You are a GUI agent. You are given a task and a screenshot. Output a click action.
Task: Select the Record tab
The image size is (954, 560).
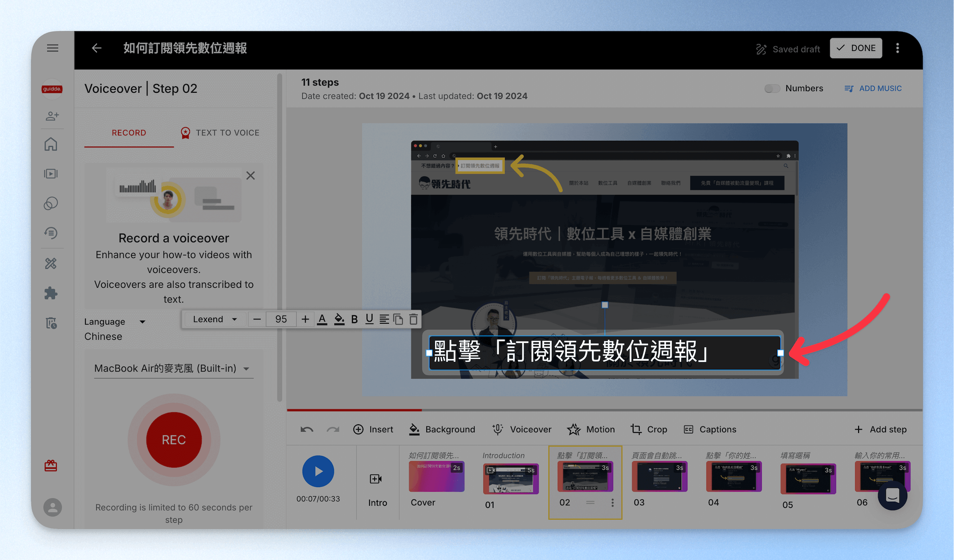[x=129, y=133]
